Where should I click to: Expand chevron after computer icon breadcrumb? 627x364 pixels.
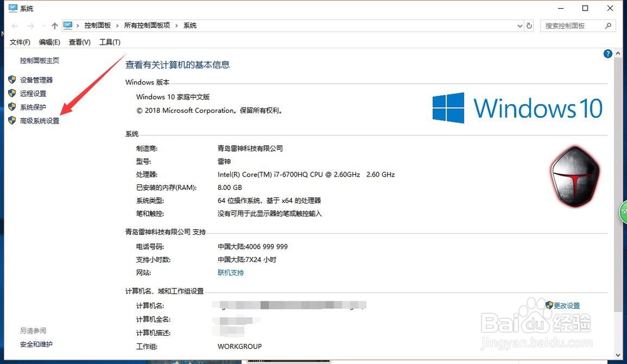click(x=78, y=26)
